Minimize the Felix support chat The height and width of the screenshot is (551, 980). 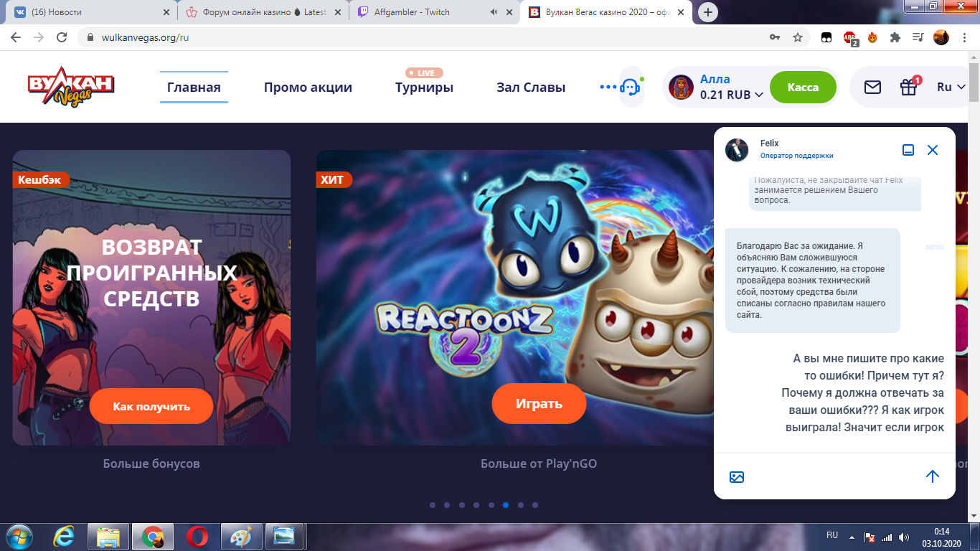[908, 150]
